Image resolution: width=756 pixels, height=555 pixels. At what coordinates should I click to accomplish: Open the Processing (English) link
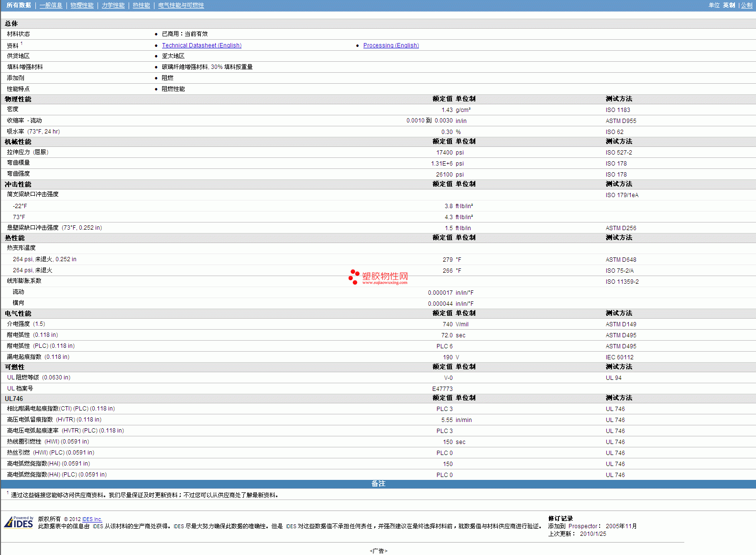click(x=391, y=45)
